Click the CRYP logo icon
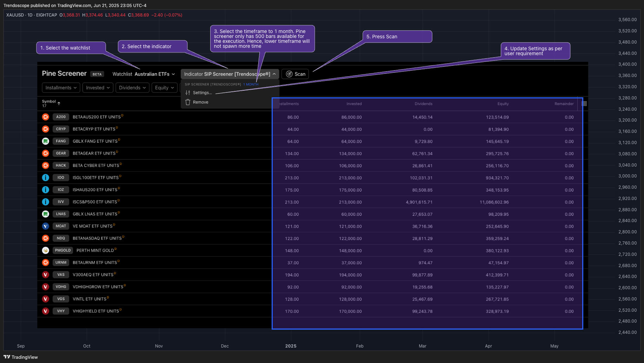Viewport: 644px width, 363px height. [x=46, y=129]
